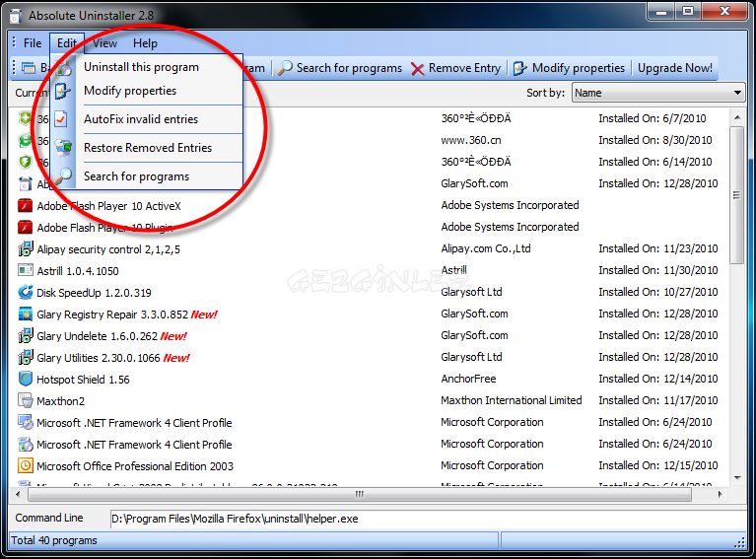Screen dimensions: 756x559
Task: Click the toolbar Modify properties icon
Action: (x=520, y=68)
